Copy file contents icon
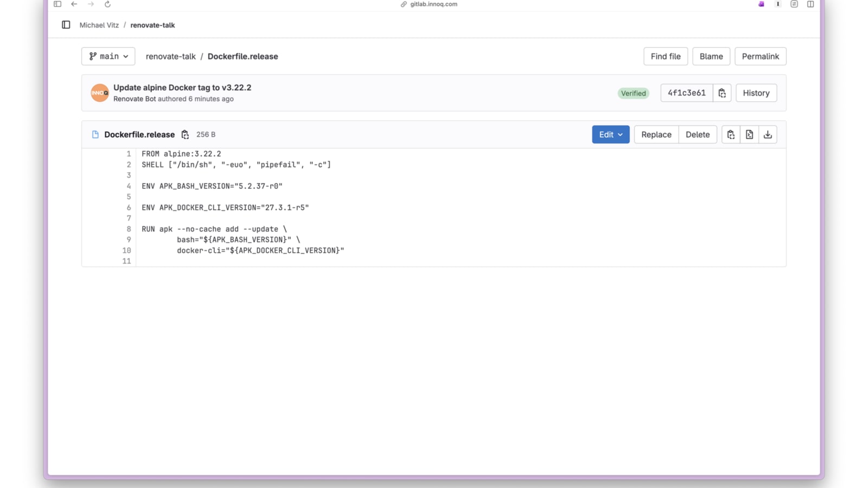868x488 pixels. 731,134
